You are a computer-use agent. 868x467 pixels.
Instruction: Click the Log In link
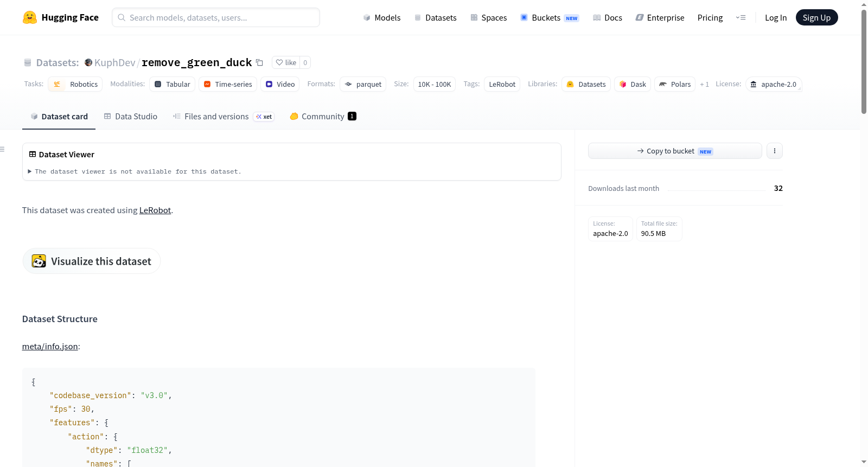(x=776, y=17)
